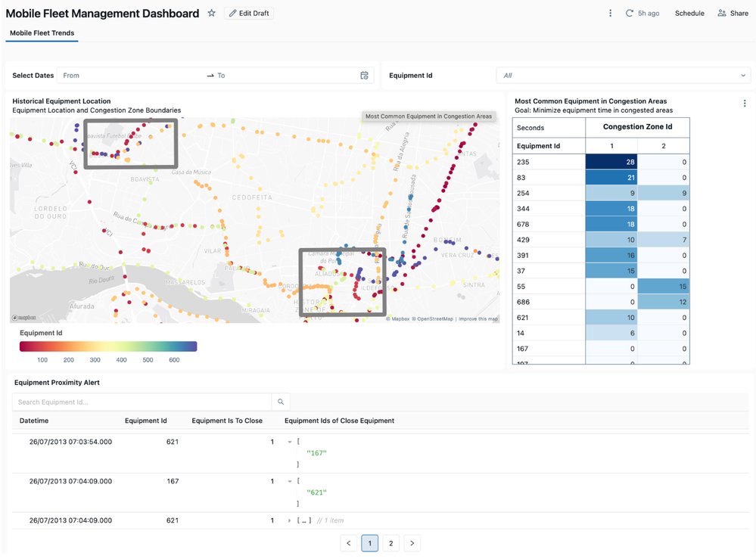Image resolution: width=756 pixels, height=559 pixels.
Task: Open the Improve this map link
Action: click(478, 319)
